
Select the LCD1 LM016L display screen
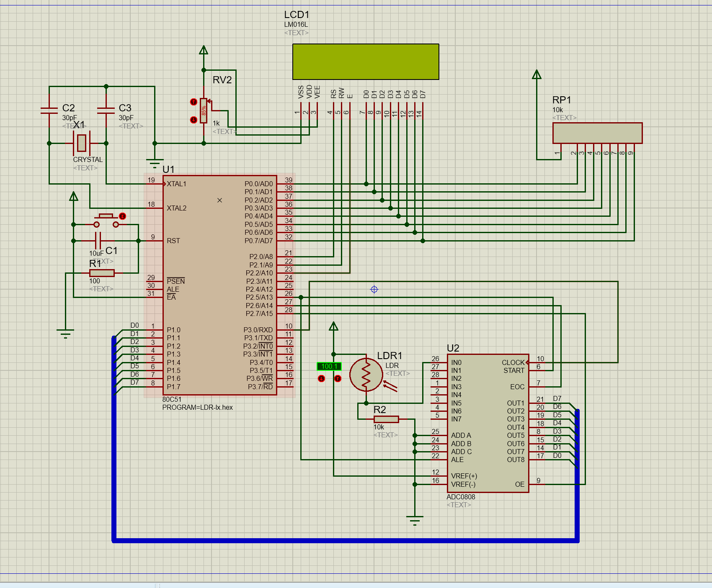tap(365, 62)
